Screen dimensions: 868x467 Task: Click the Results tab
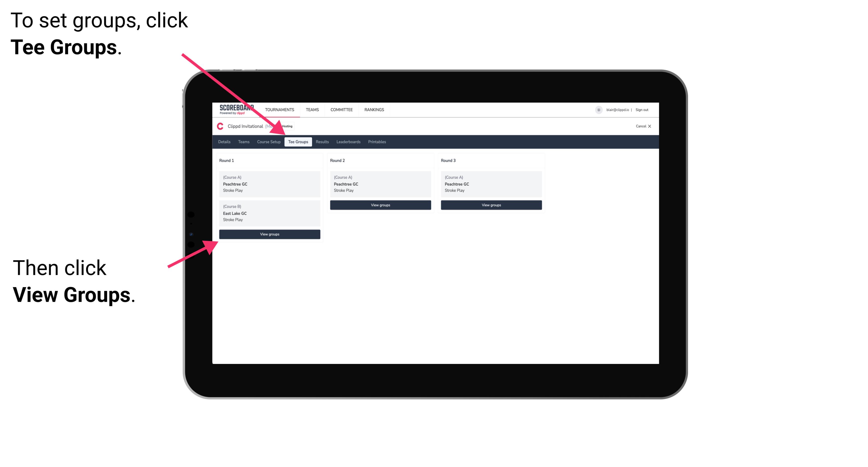point(322,142)
